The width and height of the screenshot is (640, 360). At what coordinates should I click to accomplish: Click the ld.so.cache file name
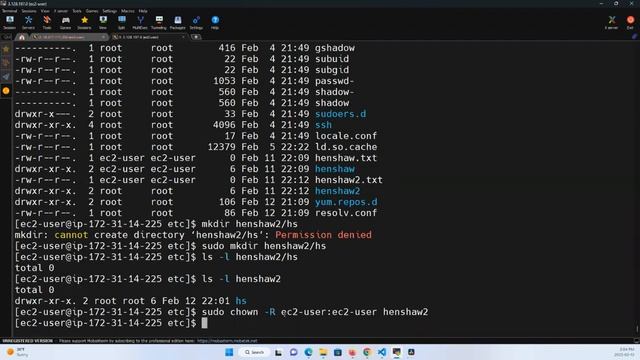pos(346,147)
